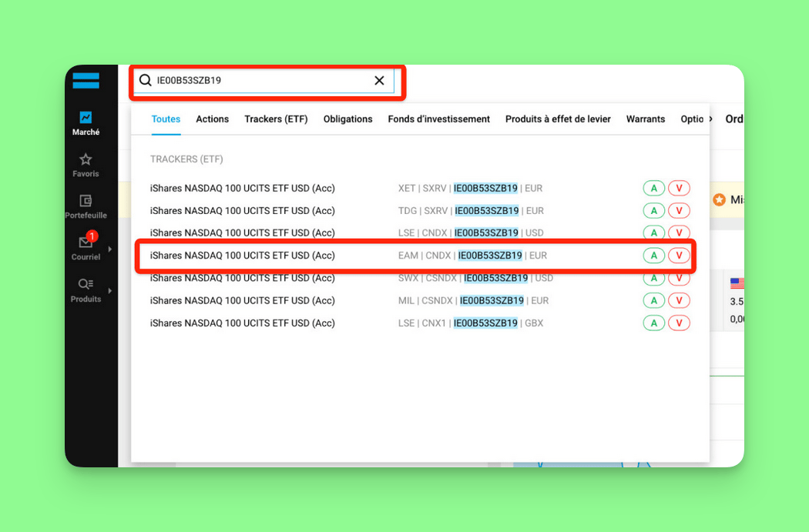Select the EAM CNDX EUR iShares NASDAQ result

pos(243,256)
